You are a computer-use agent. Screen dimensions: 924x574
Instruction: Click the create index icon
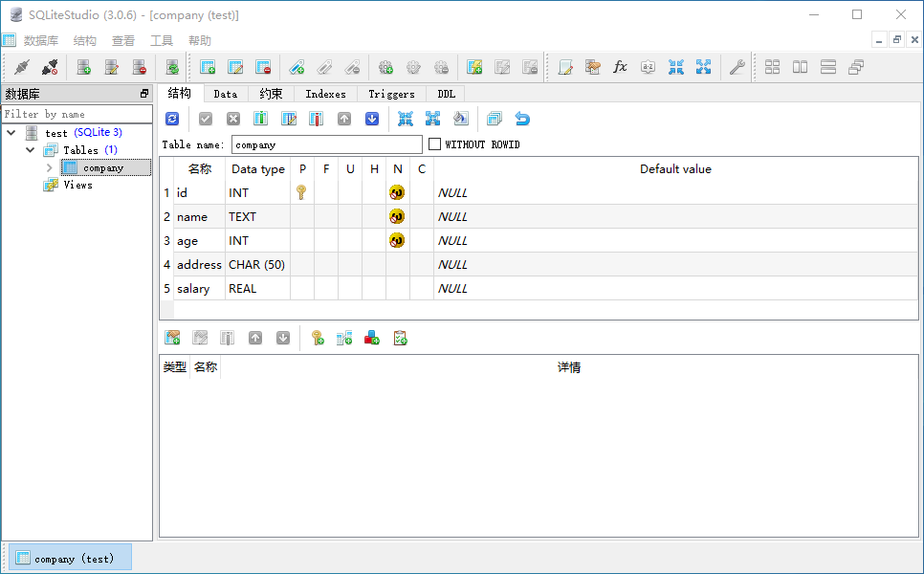297,67
